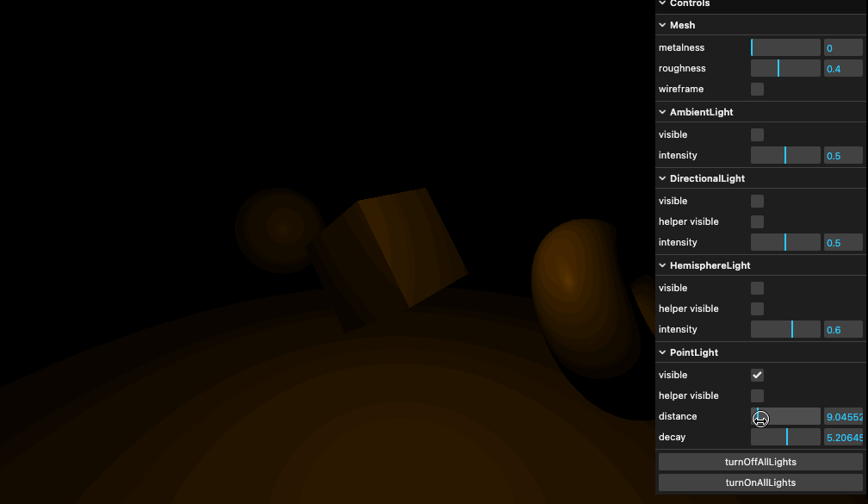This screenshot has height=504, width=868.
Task: Click the metalness slider track
Action: (x=784, y=47)
